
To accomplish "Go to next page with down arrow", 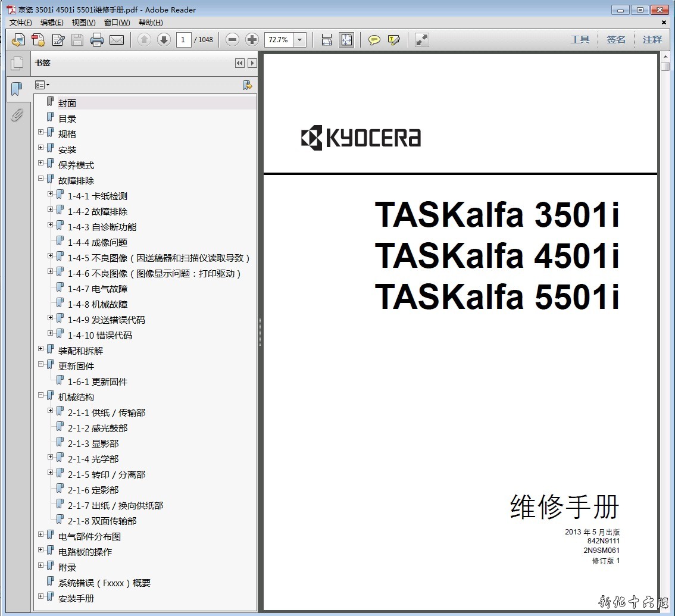I will coord(164,40).
